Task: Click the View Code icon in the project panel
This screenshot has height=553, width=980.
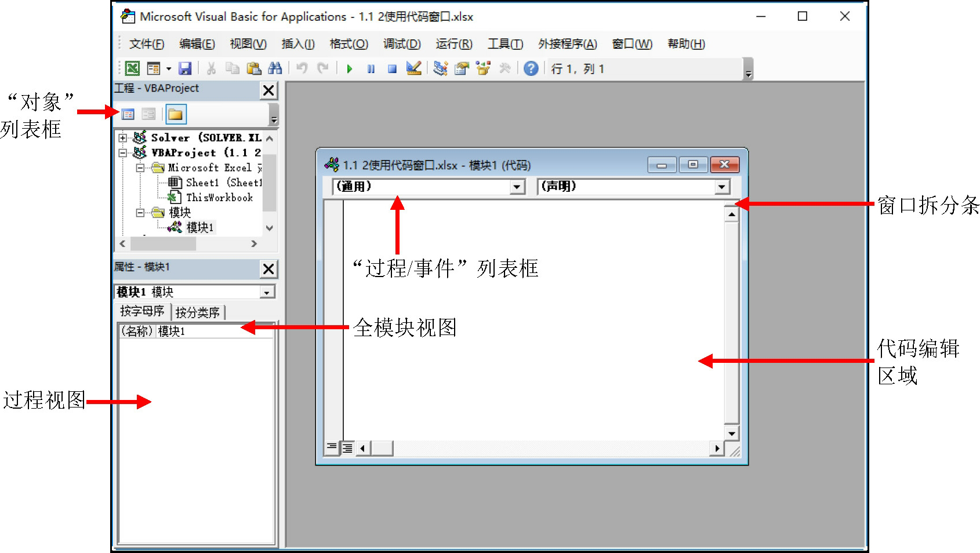Action: click(x=128, y=114)
